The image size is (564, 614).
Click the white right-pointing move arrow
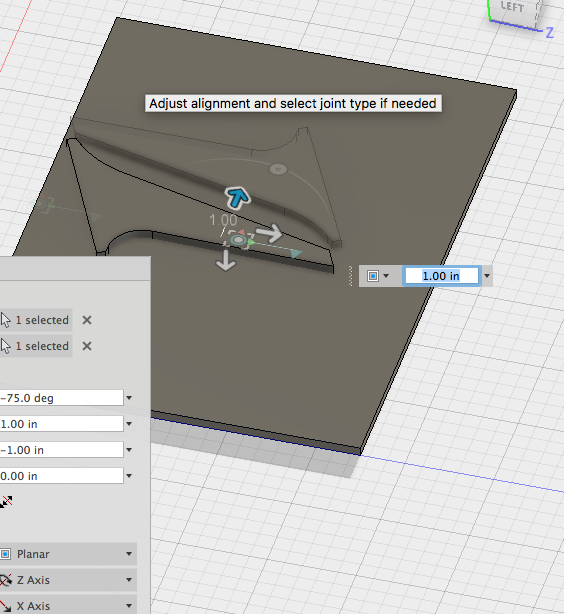tap(269, 233)
